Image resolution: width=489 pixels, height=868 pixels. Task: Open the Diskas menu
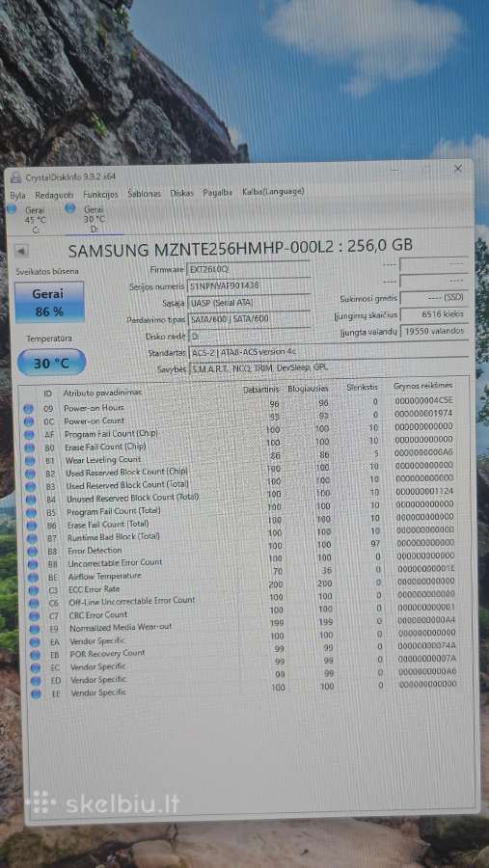[181, 193]
